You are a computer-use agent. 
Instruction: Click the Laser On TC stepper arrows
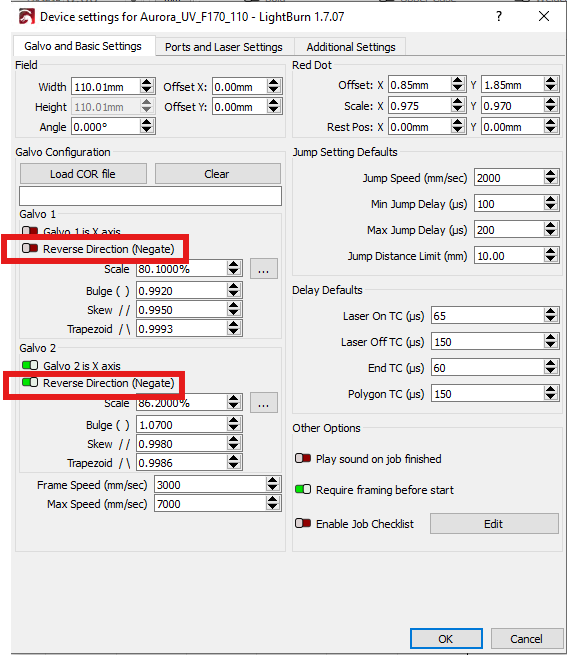(x=551, y=316)
